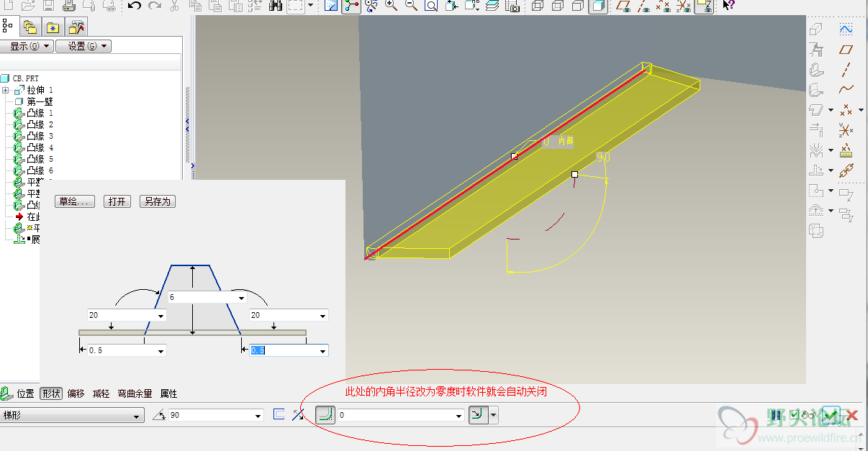Open the left angle 20 dropdown
Image resolution: width=868 pixels, height=451 pixels.
(161, 315)
